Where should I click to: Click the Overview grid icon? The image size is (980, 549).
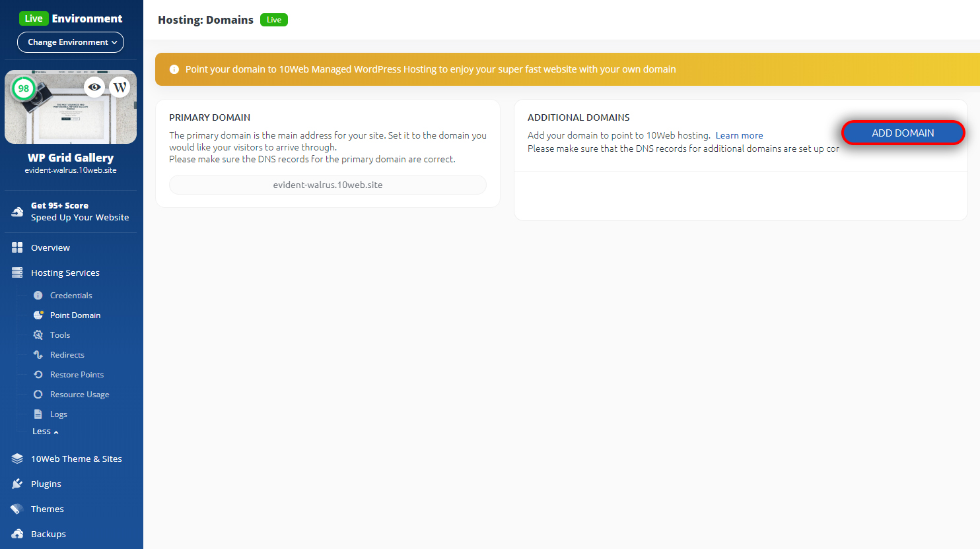[x=17, y=247]
